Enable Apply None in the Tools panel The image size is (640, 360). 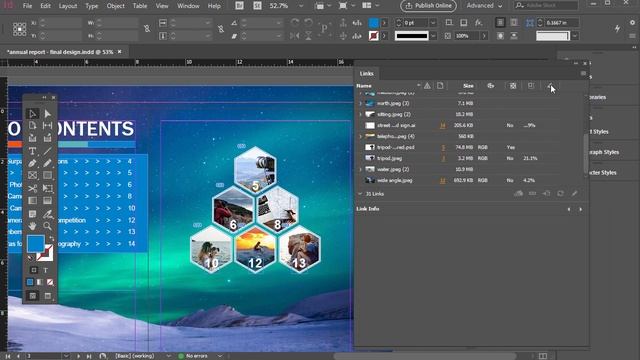[x=50, y=282]
